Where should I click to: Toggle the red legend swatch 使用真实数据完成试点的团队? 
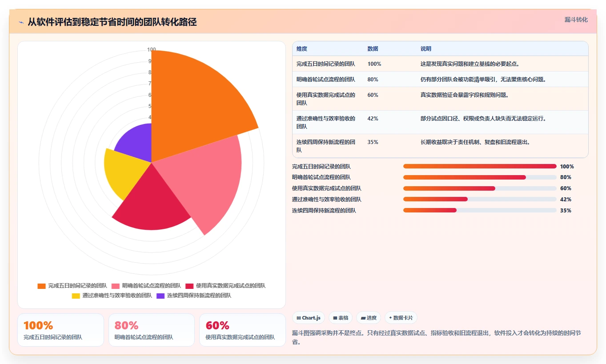189,286
